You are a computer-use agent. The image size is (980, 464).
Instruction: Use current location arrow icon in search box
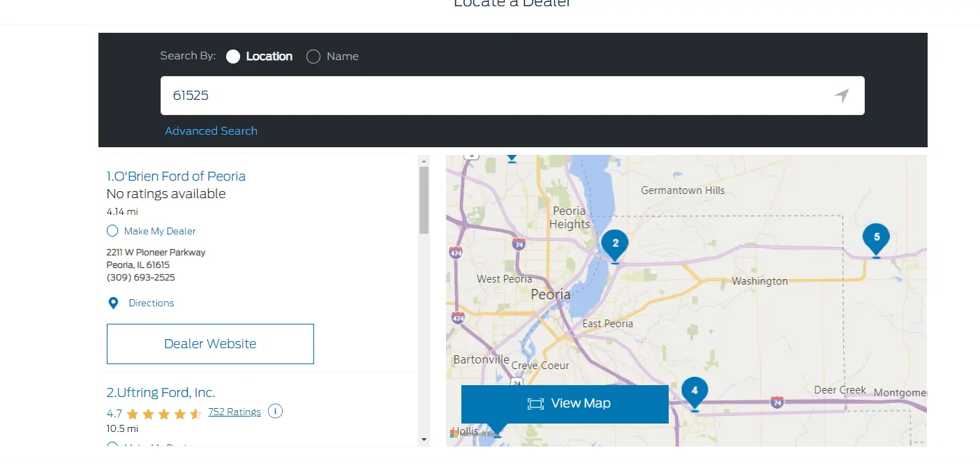click(x=842, y=96)
